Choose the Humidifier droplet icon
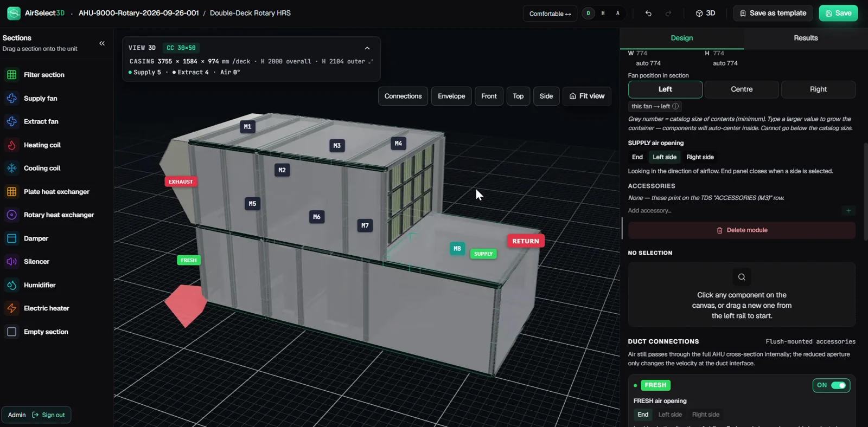Viewport: 868px width, 427px height. click(x=12, y=285)
